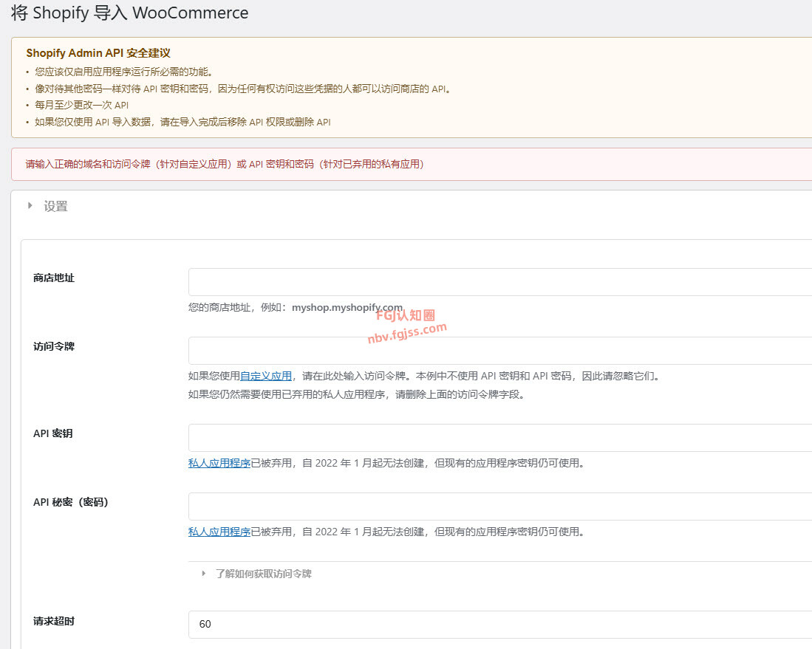Click the 了解如何获取访问令牌 text

264,574
